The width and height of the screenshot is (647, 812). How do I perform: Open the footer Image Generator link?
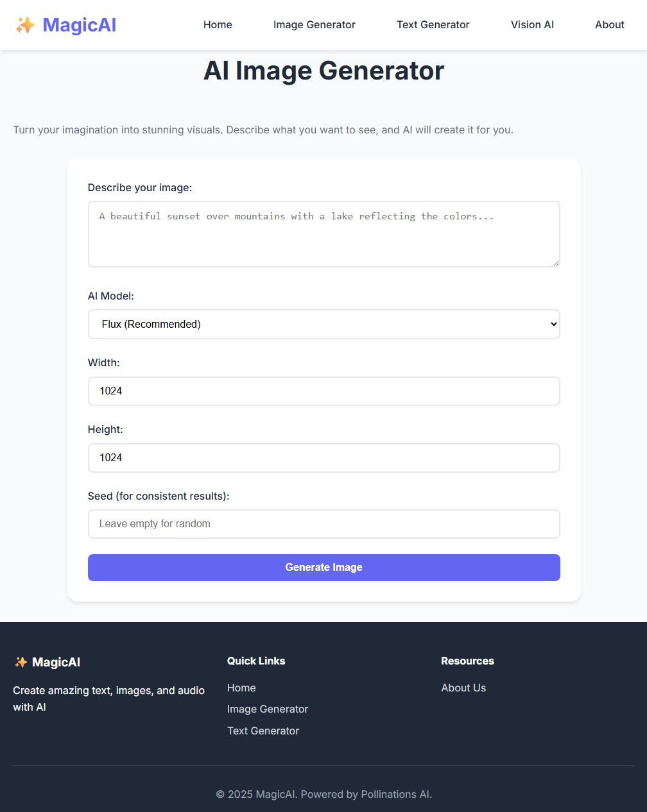coord(268,709)
